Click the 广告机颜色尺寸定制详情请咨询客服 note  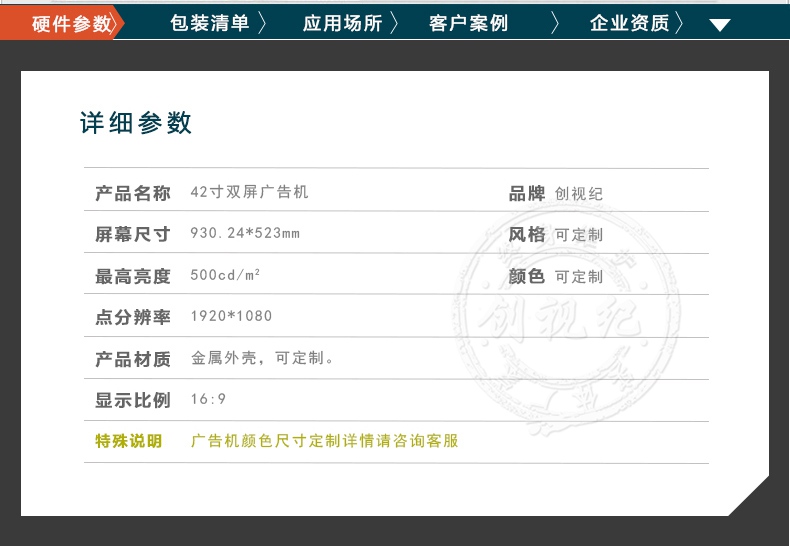[x=324, y=440]
